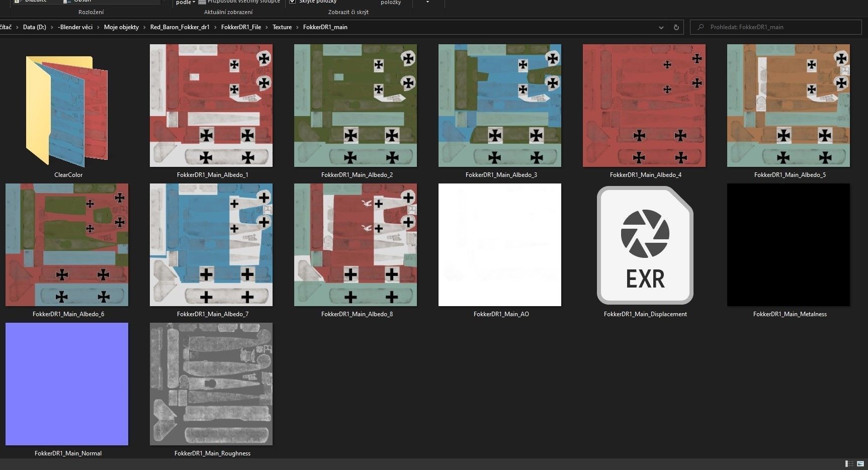Jump to Moje objekty breadcrumb
The width and height of the screenshot is (868, 470).
click(121, 27)
